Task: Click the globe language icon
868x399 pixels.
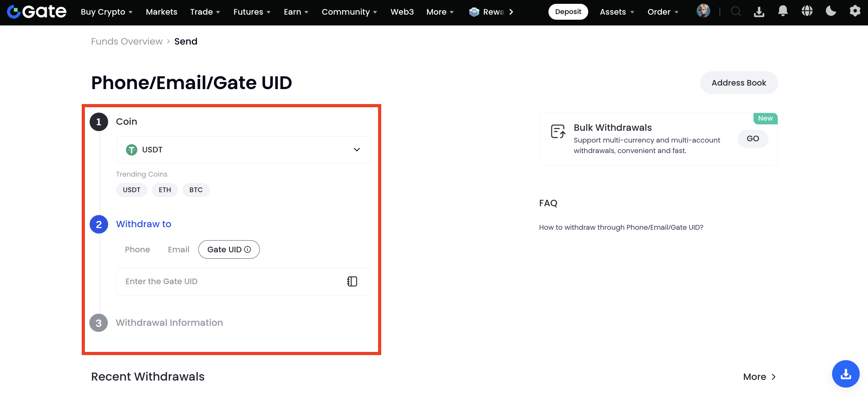Action: point(807,11)
